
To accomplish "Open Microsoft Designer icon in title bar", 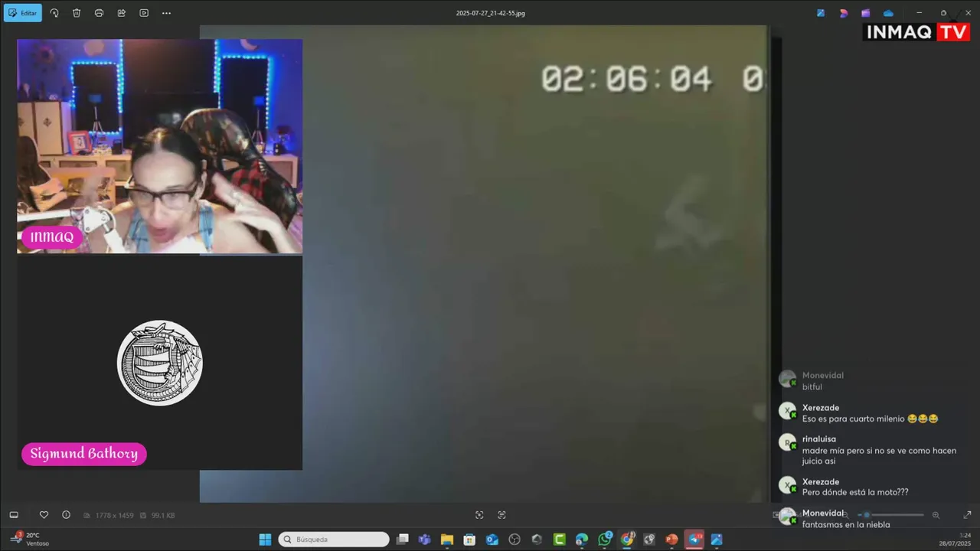I will 844,13.
